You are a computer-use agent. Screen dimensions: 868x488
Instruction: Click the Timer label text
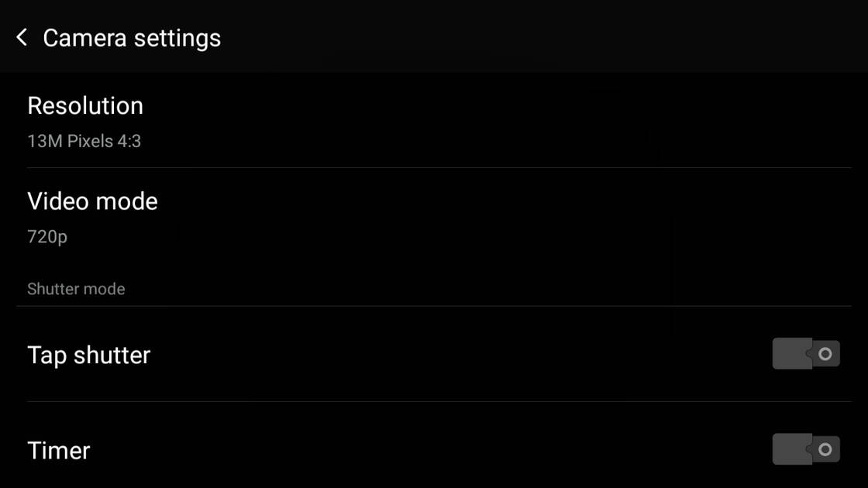59,450
